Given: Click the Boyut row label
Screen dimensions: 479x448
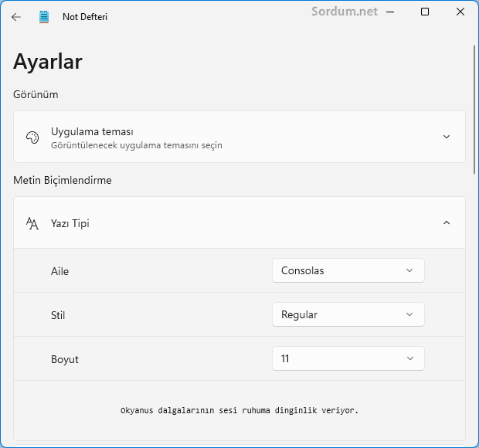Looking at the screenshot, I should pos(64,359).
